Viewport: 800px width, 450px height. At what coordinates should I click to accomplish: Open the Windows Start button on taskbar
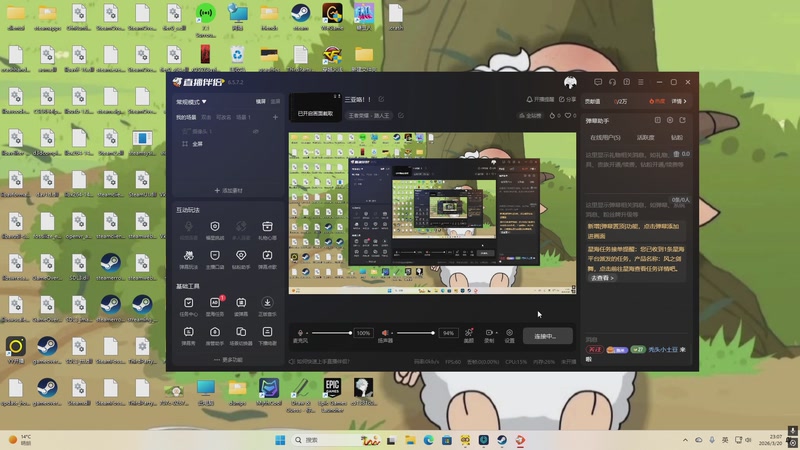pyautogui.click(x=280, y=440)
